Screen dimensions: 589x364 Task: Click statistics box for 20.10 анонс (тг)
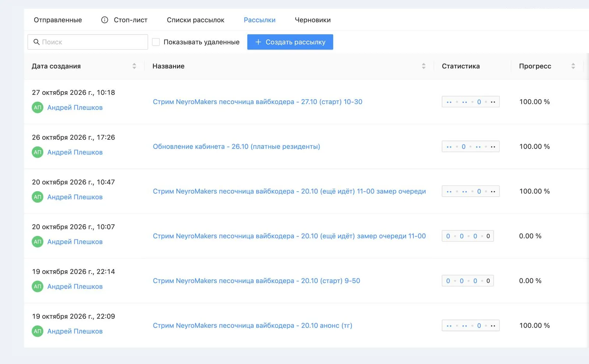pos(470,326)
